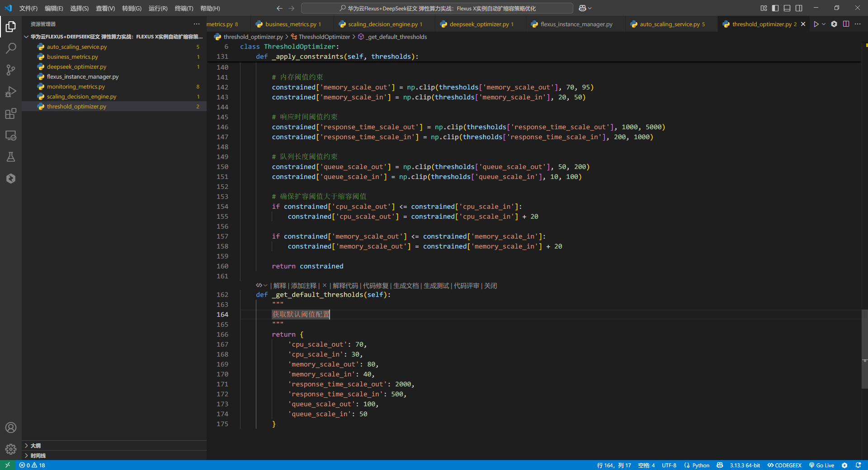Click the 生成测试 code lens link
Viewport: 868px width, 470px height.
tap(436, 286)
